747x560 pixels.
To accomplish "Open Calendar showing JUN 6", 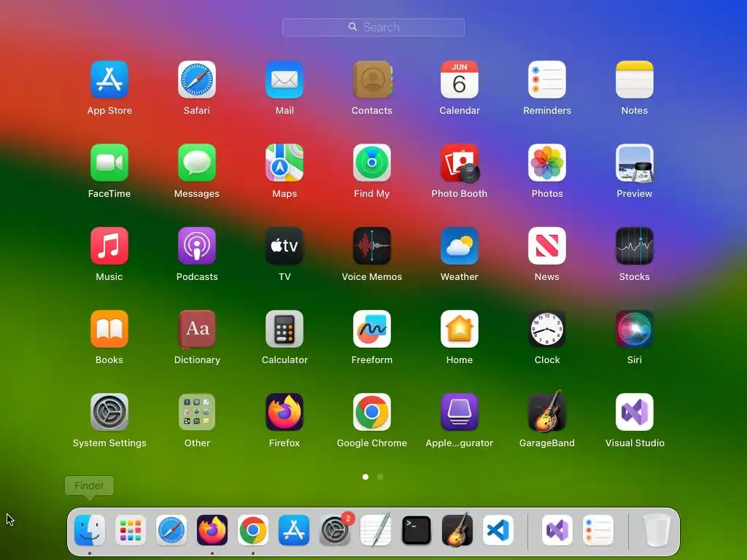I will 460,79.
